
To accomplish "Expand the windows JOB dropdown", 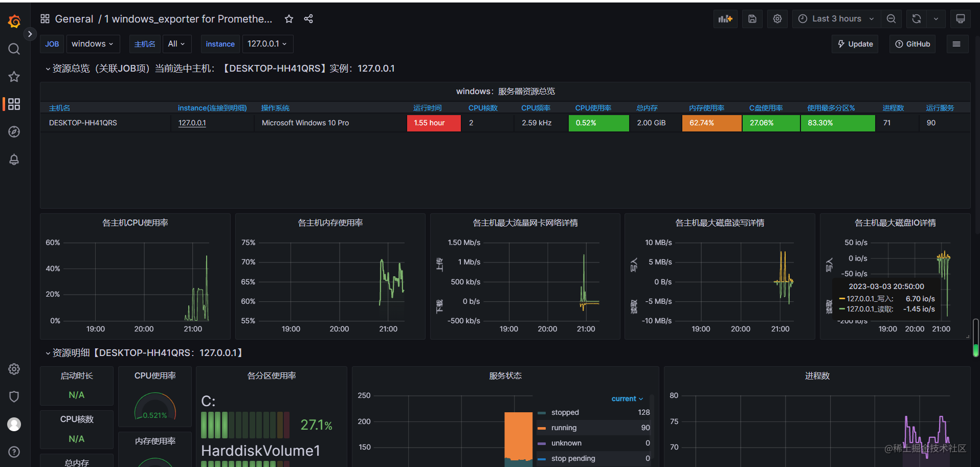I will [93, 44].
